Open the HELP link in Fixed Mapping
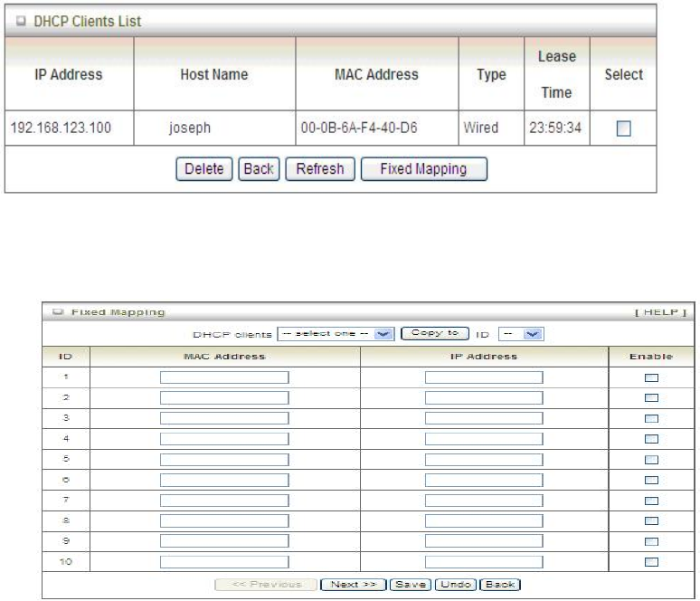 (661, 312)
